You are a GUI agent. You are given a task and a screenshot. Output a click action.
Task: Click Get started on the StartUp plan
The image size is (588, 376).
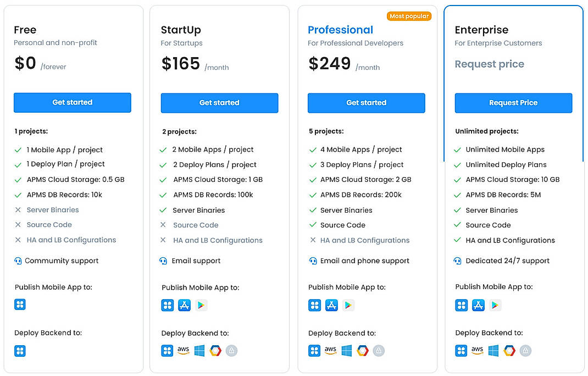pos(219,103)
